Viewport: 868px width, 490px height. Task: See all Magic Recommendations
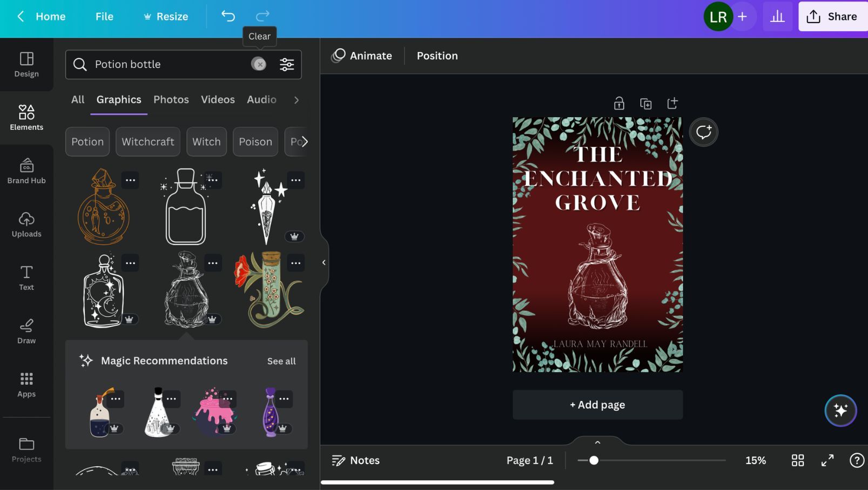(281, 361)
